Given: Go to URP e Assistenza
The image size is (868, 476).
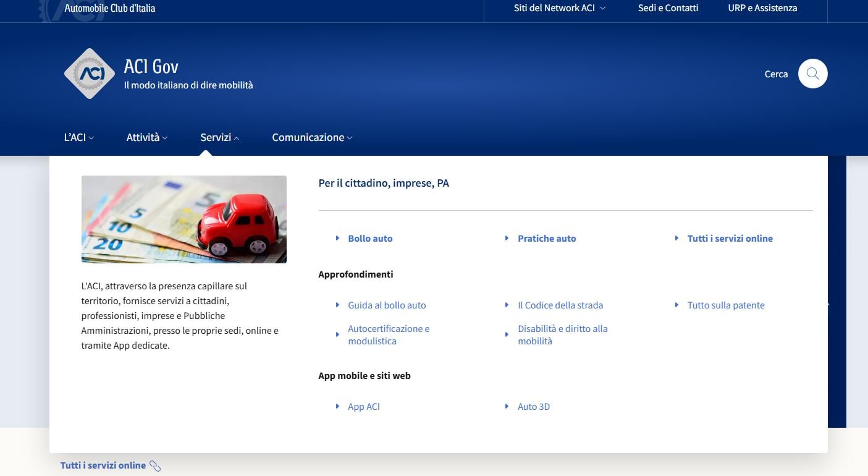Looking at the screenshot, I should pyautogui.click(x=762, y=8).
